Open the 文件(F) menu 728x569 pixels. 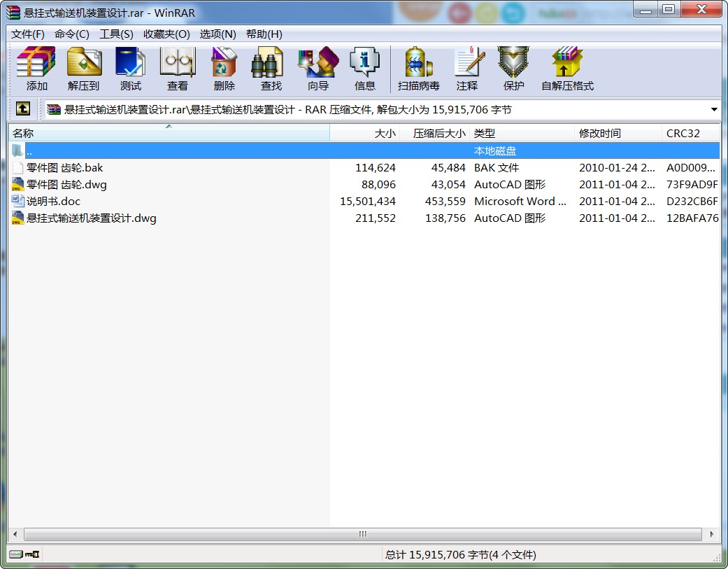(28, 34)
